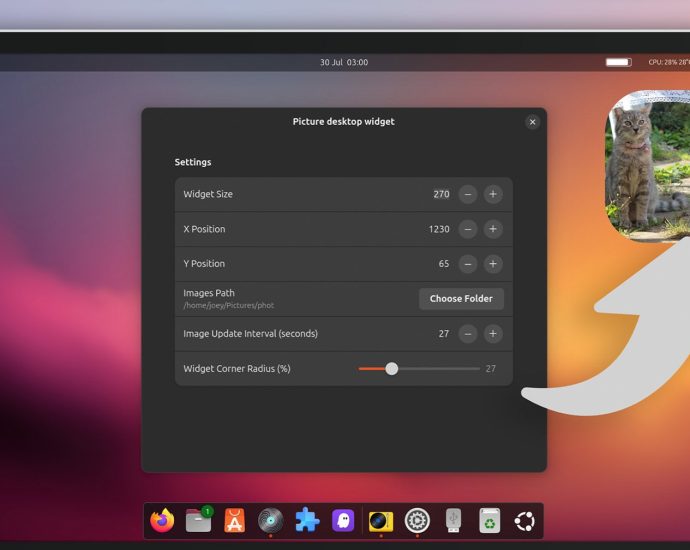690x550 pixels.
Task: Click the Widget Size value 270
Action: click(x=441, y=194)
